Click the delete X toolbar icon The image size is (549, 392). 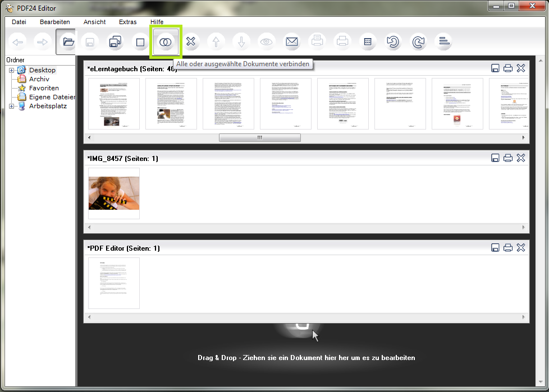(x=191, y=42)
